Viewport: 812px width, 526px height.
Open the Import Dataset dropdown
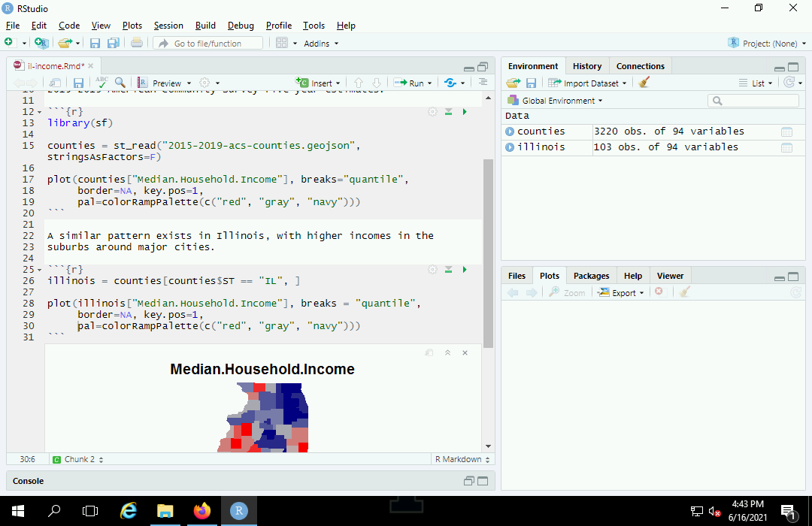tap(585, 83)
